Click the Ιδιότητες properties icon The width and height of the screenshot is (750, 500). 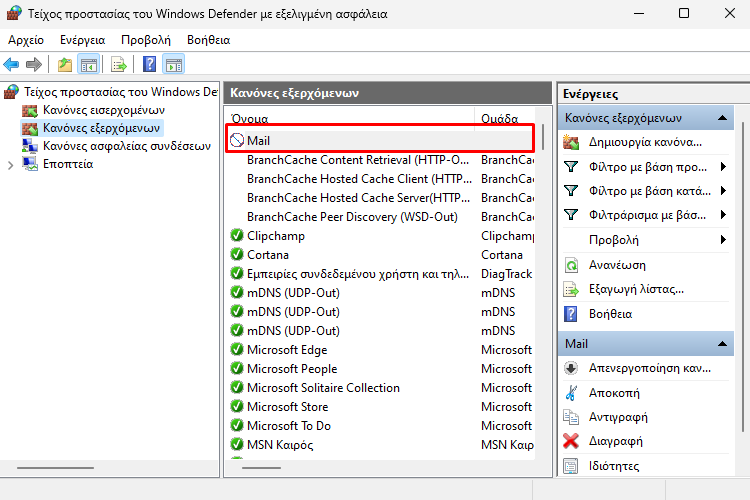(x=571, y=466)
